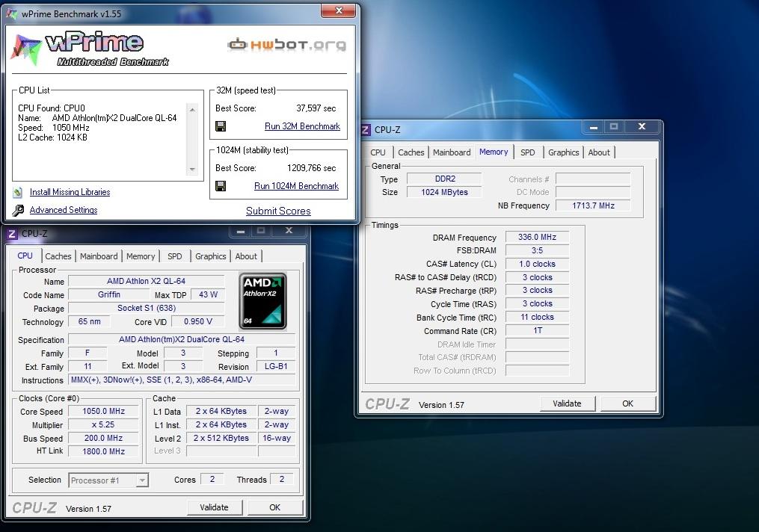Open SPD tab in the Memory window
The width and height of the screenshot is (759, 532).
[x=528, y=152]
